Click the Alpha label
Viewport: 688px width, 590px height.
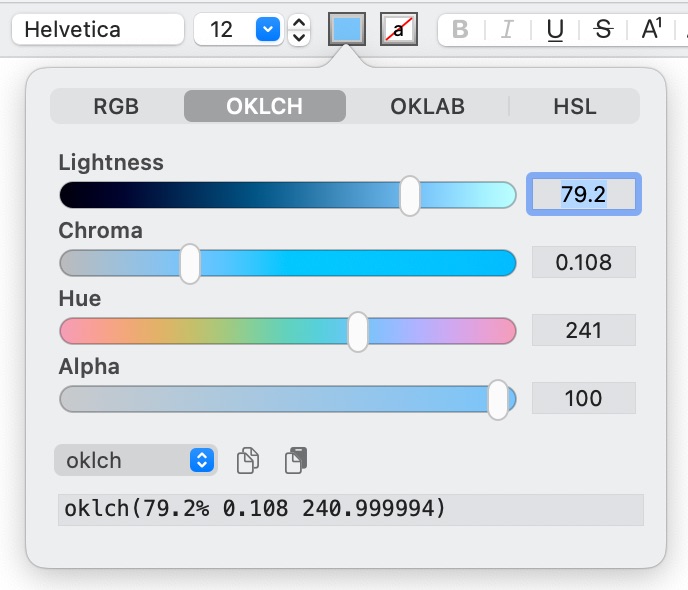89,366
